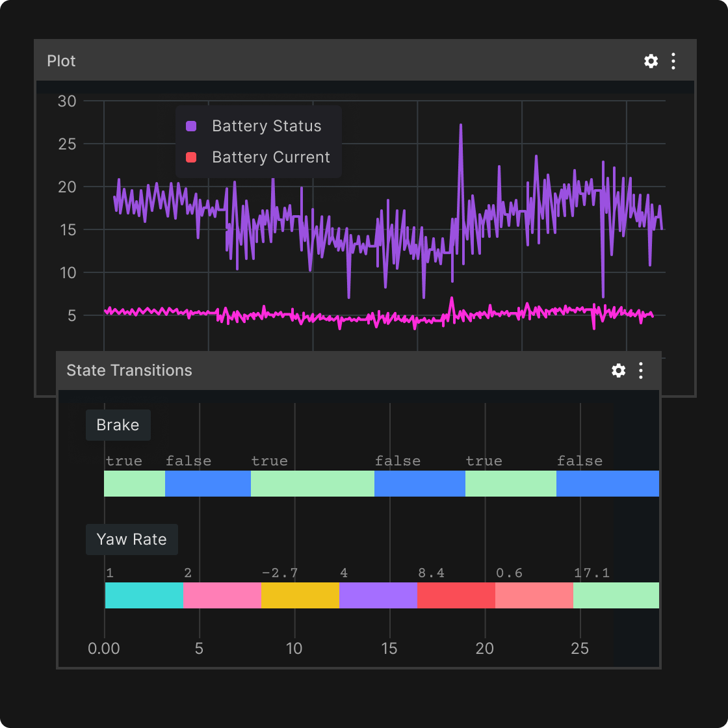Click the Battery Current red legend marker
This screenshot has width=728, height=728.
190,157
